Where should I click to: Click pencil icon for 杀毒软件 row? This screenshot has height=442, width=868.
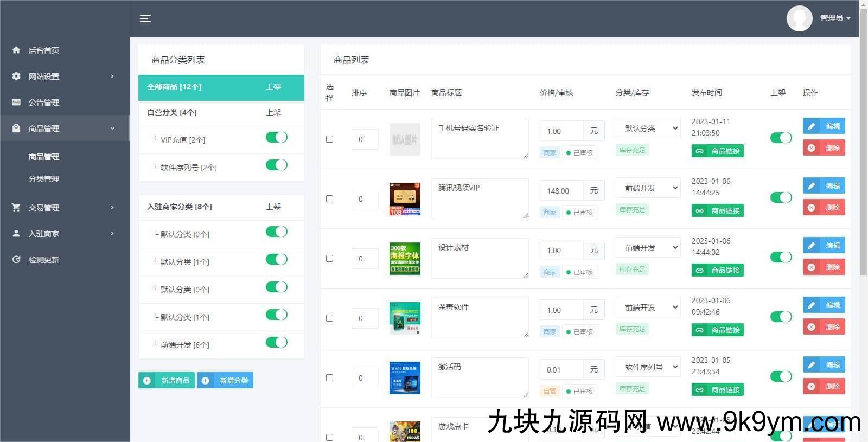pos(812,305)
